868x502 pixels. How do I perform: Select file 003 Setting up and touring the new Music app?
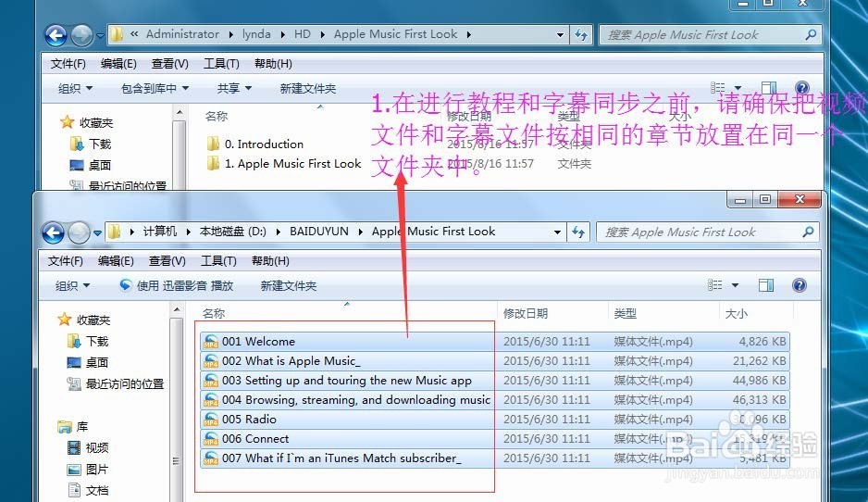(x=495, y=380)
